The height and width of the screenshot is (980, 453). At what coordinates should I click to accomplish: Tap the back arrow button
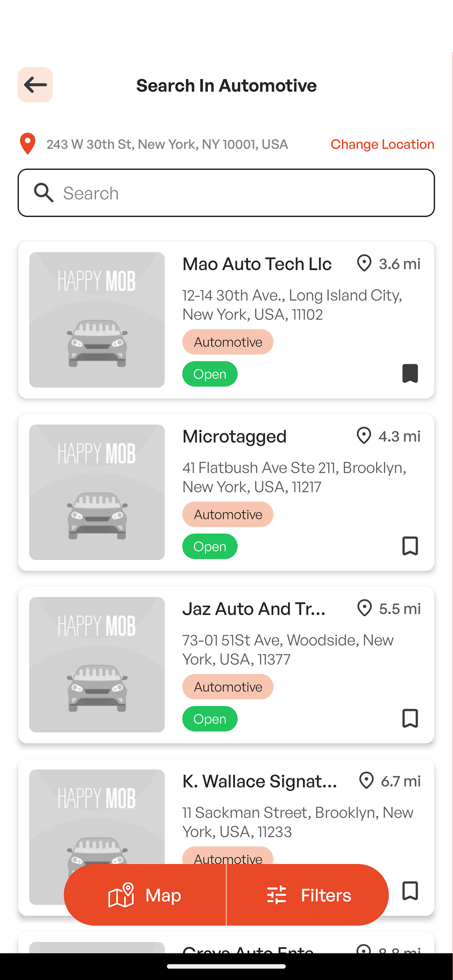pyautogui.click(x=35, y=85)
